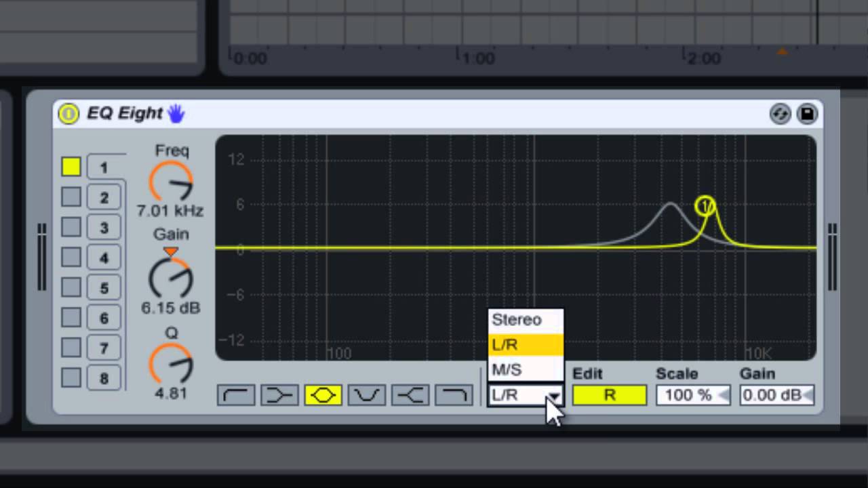
Task: Select the notch filter type
Action: click(x=367, y=395)
